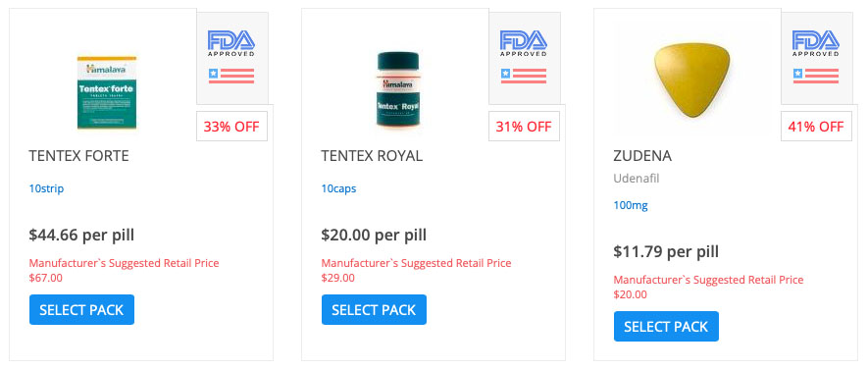Open Zudena yellow pill product image
868x370 pixels.
[x=691, y=79]
